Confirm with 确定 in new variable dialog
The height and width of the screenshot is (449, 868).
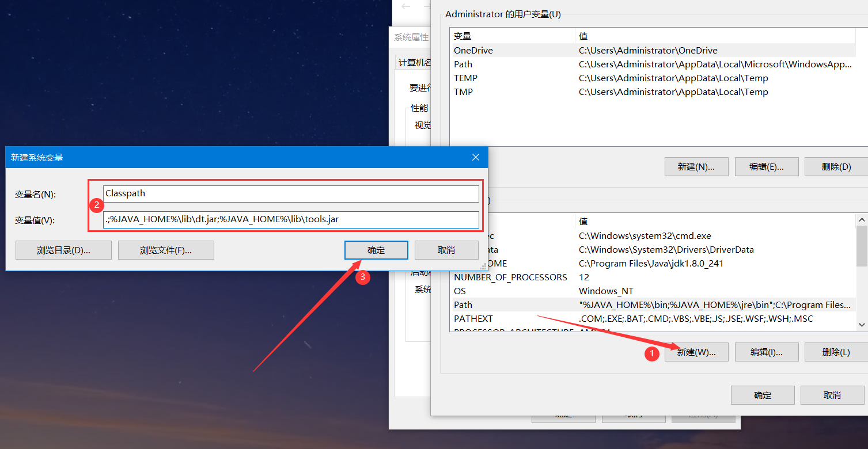click(376, 250)
